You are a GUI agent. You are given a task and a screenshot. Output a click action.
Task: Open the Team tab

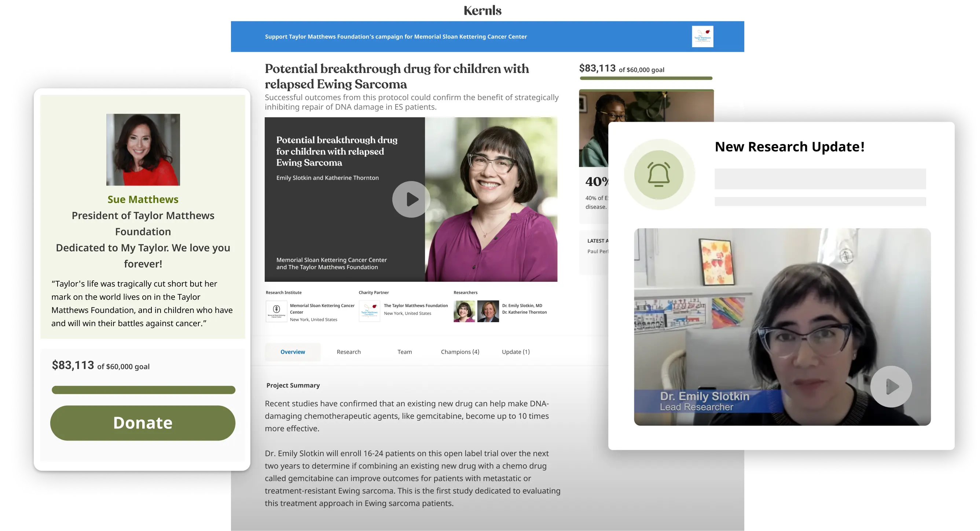coord(404,352)
